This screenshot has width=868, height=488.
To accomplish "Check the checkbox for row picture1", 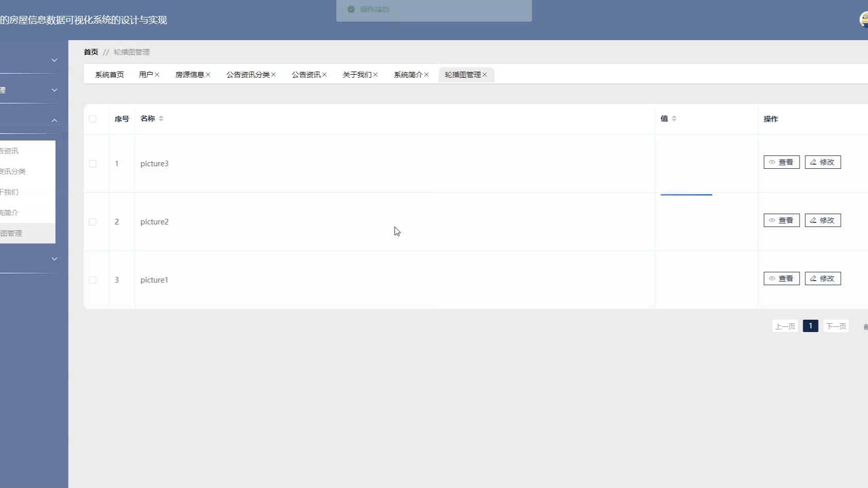I will click(x=93, y=280).
